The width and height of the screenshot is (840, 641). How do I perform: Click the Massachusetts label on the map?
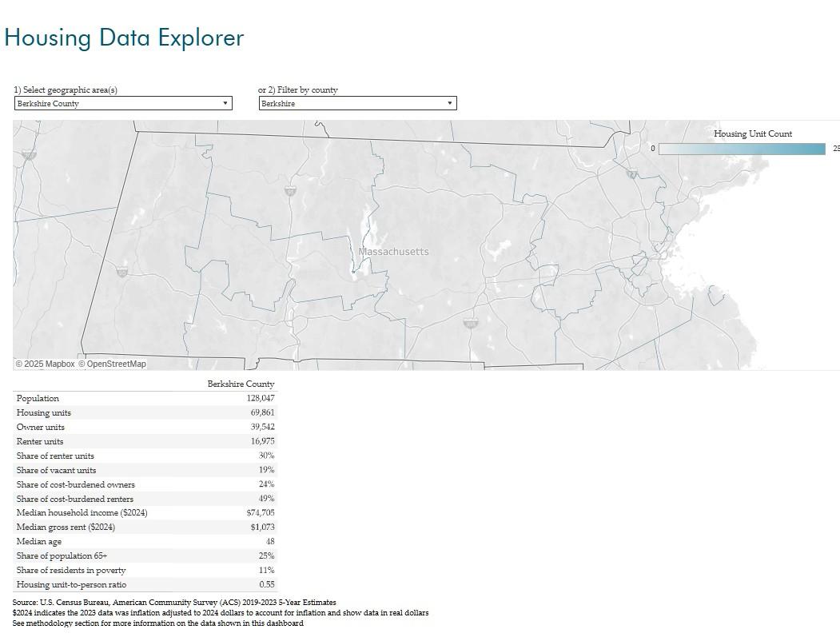(x=393, y=252)
